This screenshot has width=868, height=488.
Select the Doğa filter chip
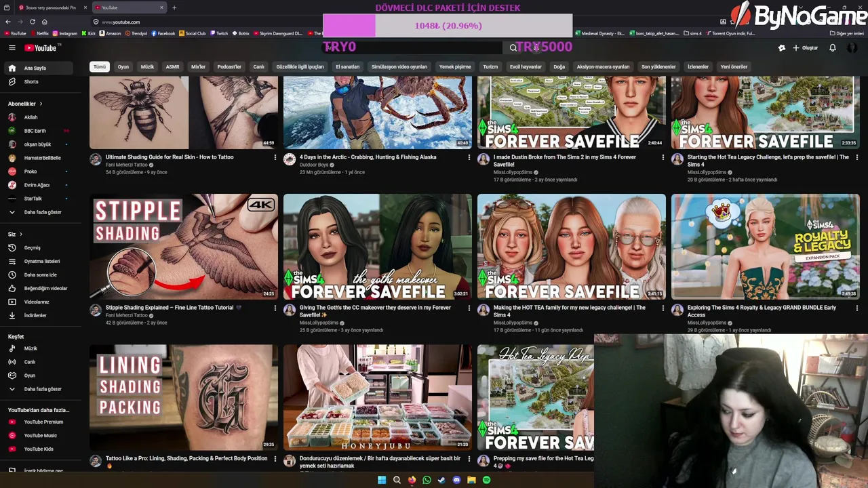click(x=559, y=67)
